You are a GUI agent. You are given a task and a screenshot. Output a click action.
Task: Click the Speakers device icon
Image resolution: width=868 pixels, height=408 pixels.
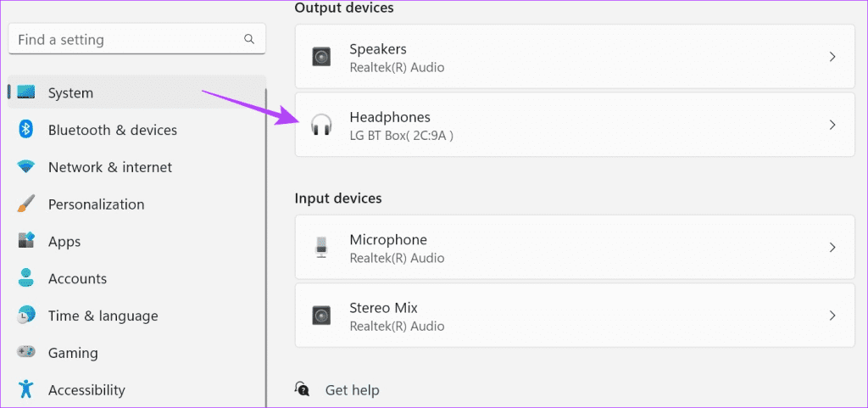[321, 57]
